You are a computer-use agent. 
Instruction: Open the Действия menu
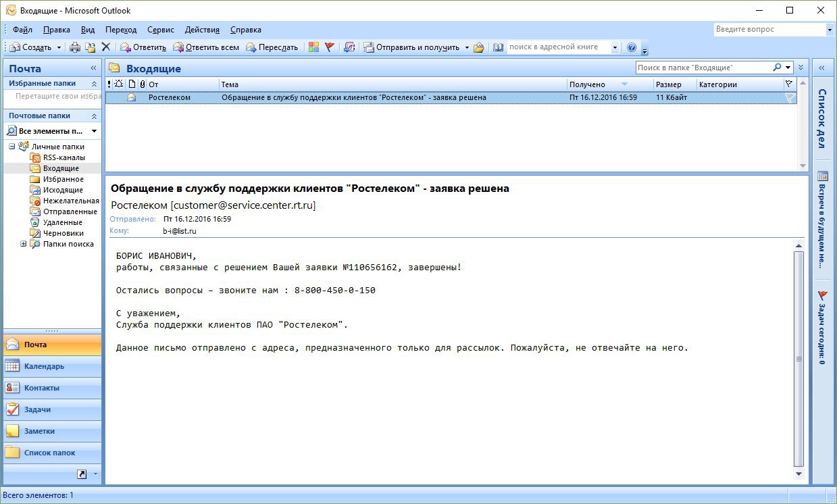coord(202,30)
